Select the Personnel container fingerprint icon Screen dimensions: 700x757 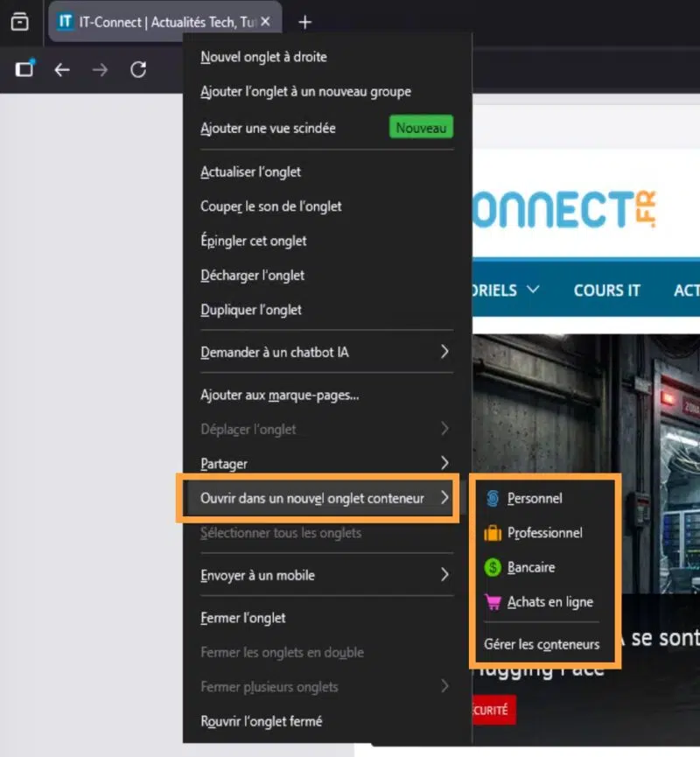[x=493, y=498]
